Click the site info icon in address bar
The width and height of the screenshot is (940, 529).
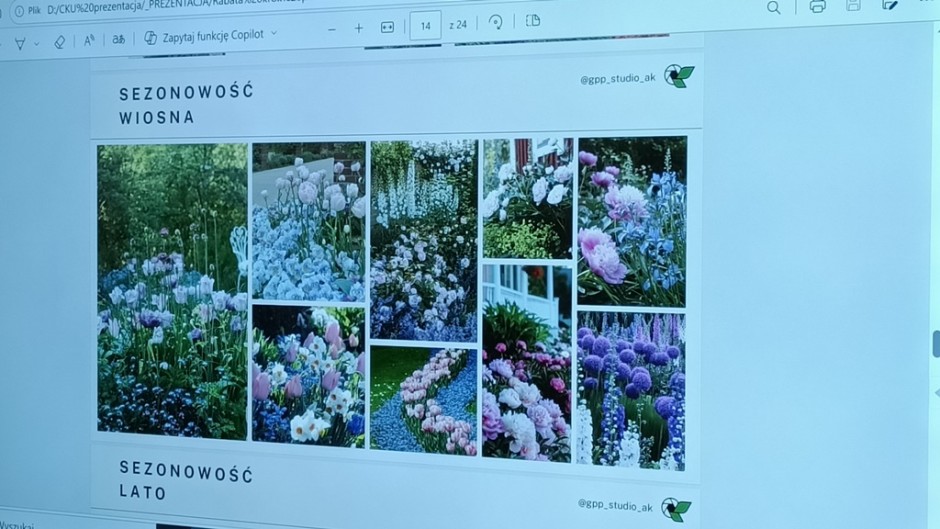[x=19, y=12]
